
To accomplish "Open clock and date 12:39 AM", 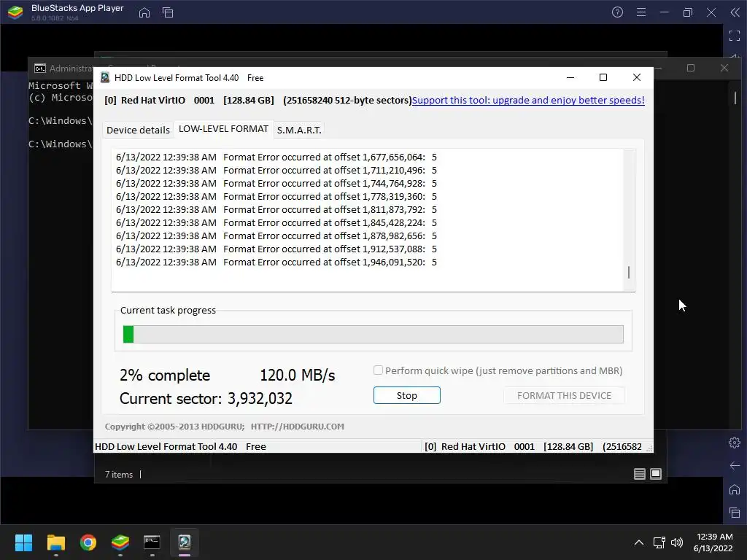I will coord(713,542).
